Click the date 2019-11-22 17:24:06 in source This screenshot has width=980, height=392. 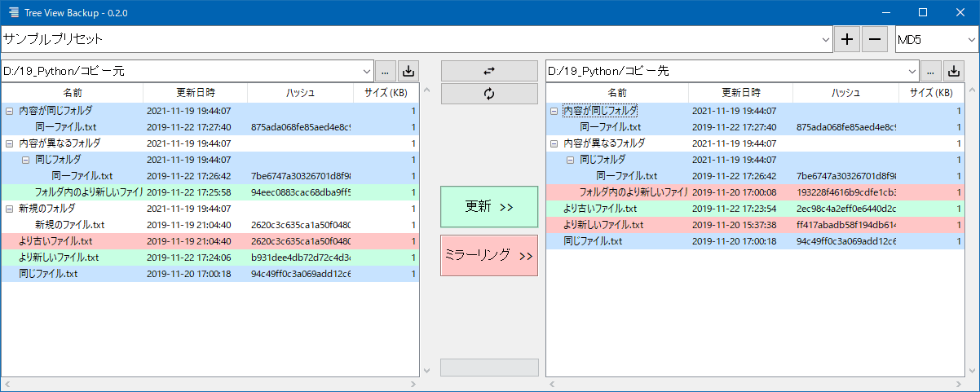189,258
